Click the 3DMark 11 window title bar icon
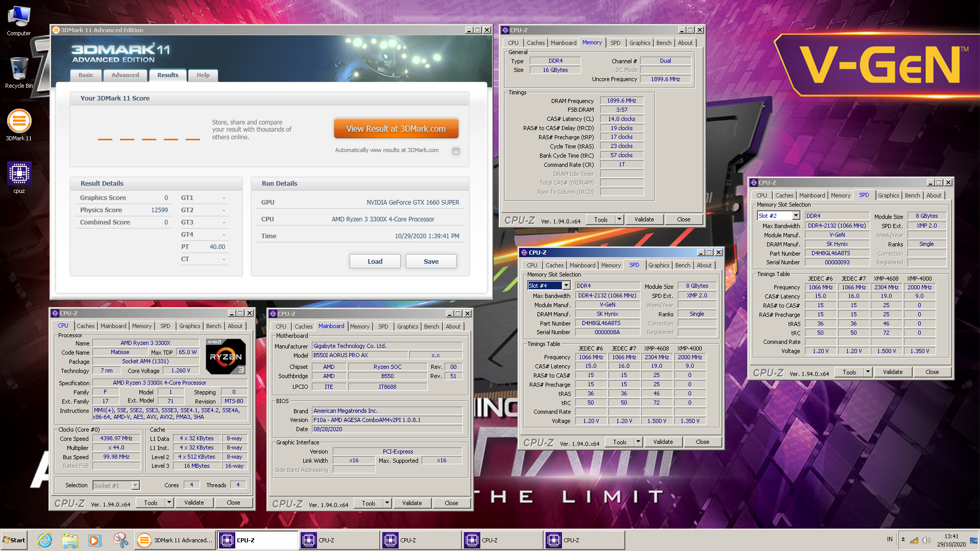 coord(56,30)
